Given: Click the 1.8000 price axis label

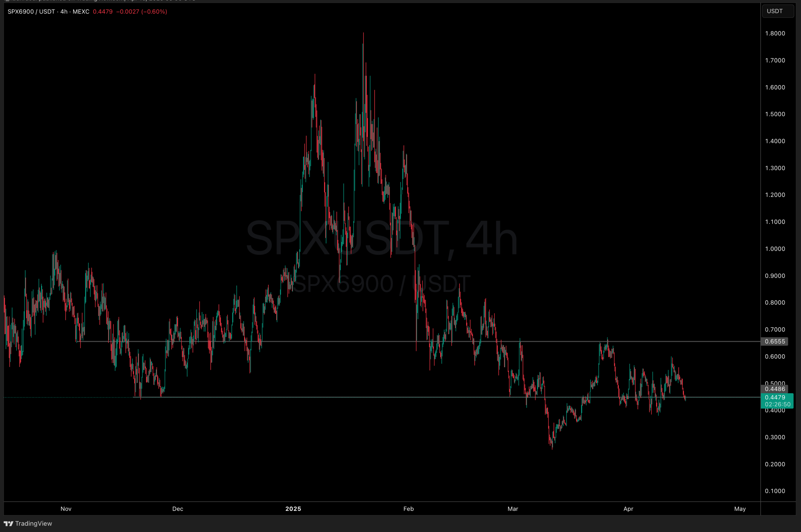Looking at the screenshot, I should 775,33.
